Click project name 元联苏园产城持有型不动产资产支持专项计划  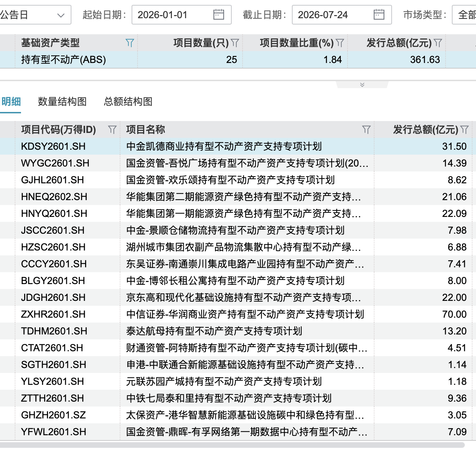(224, 382)
